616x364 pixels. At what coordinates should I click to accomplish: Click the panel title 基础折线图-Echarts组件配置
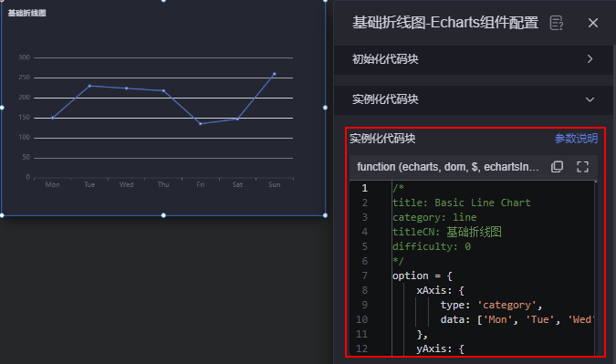[445, 23]
